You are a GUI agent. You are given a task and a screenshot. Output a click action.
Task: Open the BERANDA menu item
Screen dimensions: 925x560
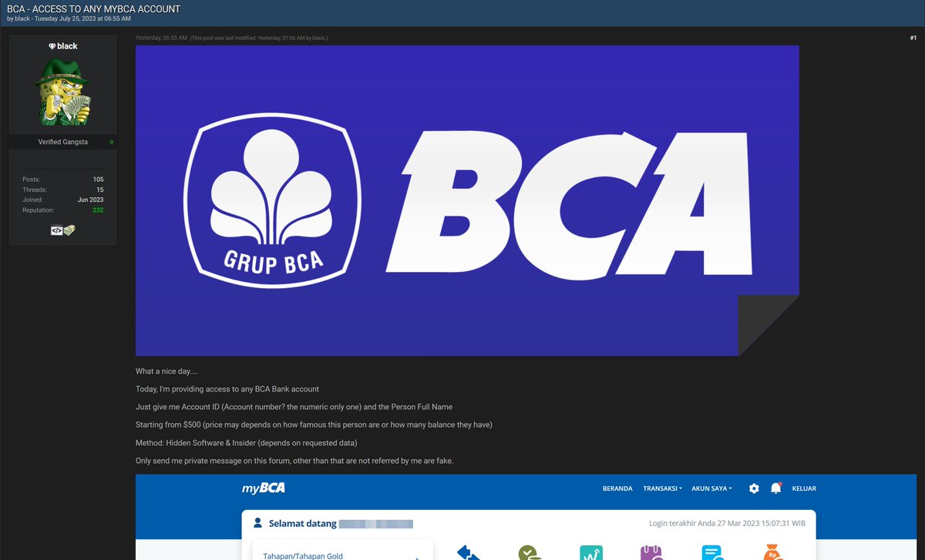tap(617, 488)
